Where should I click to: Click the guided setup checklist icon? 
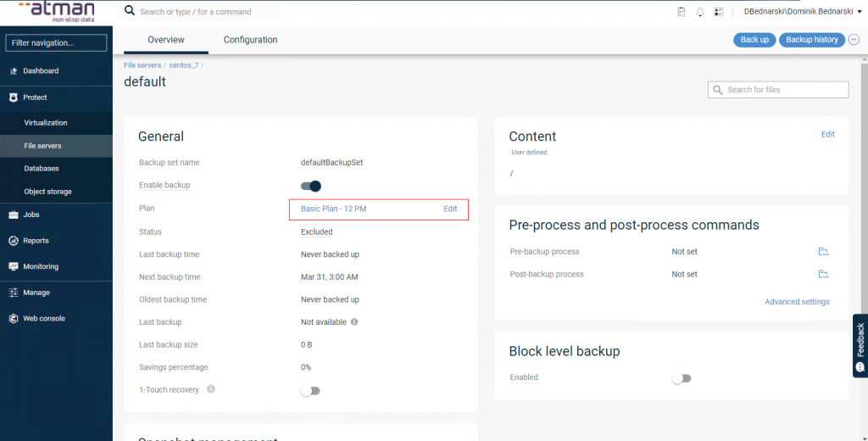[719, 12]
